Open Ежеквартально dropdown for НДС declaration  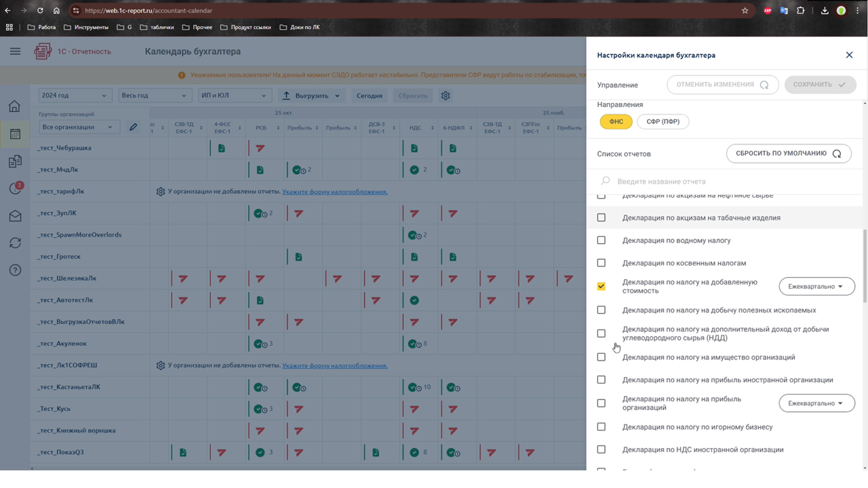click(x=816, y=286)
